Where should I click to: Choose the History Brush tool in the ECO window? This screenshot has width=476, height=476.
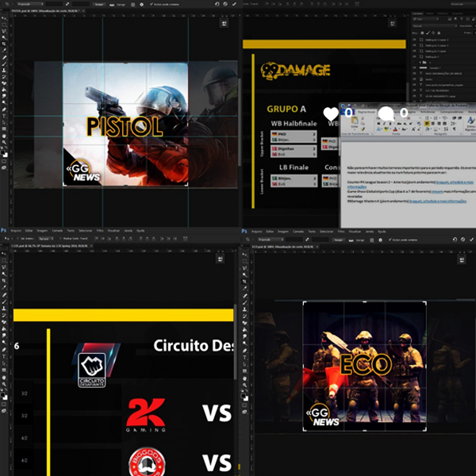(x=244, y=316)
